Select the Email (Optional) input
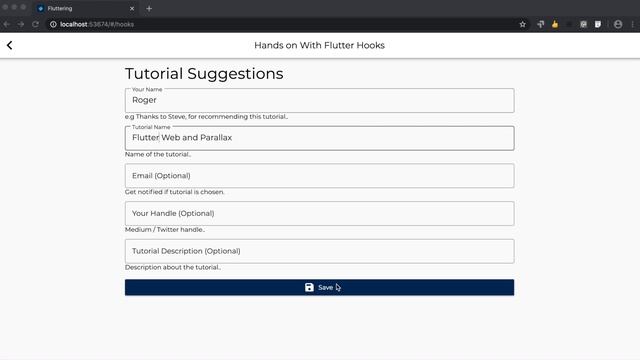Image resolution: width=640 pixels, height=360 pixels. tap(319, 176)
